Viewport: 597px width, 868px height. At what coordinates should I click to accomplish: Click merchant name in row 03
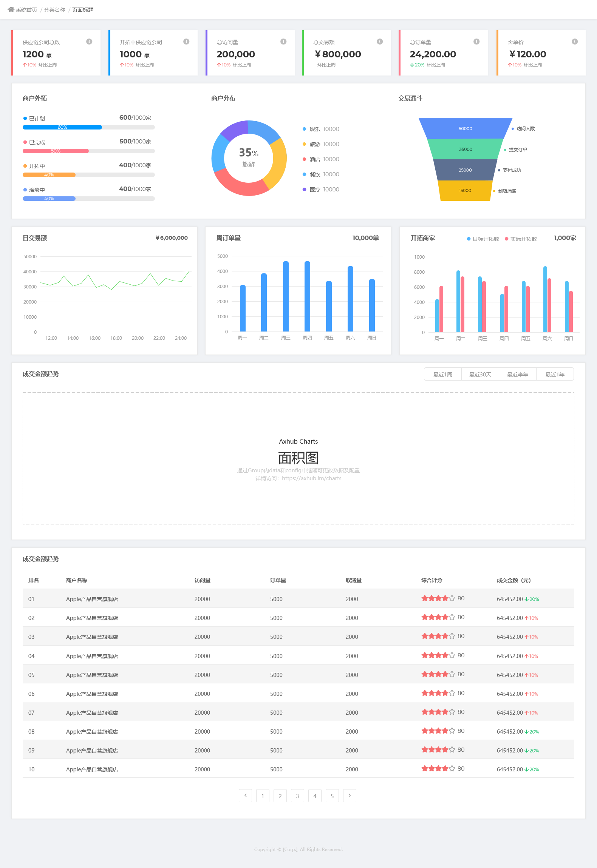[x=92, y=637]
